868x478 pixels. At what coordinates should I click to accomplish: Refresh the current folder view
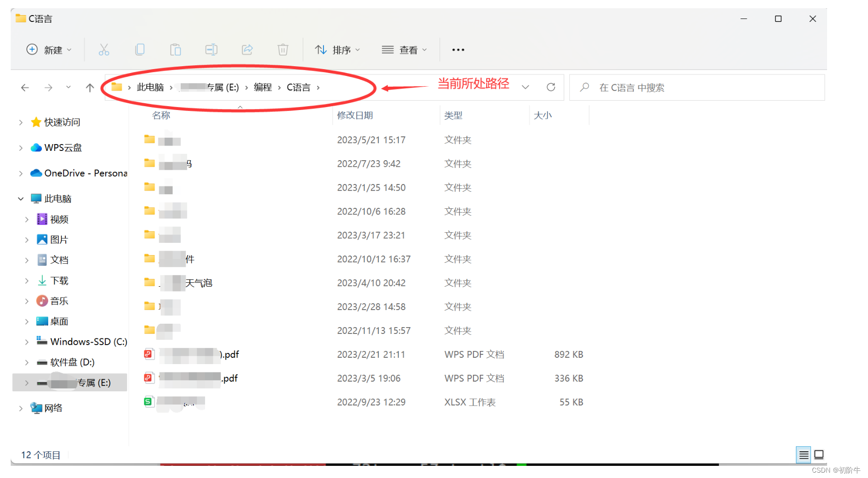click(551, 87)
